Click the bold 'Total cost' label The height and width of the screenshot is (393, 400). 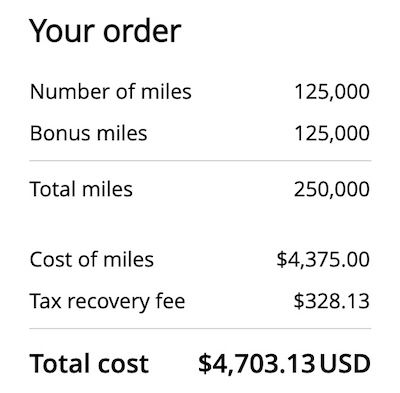[89, 363]
